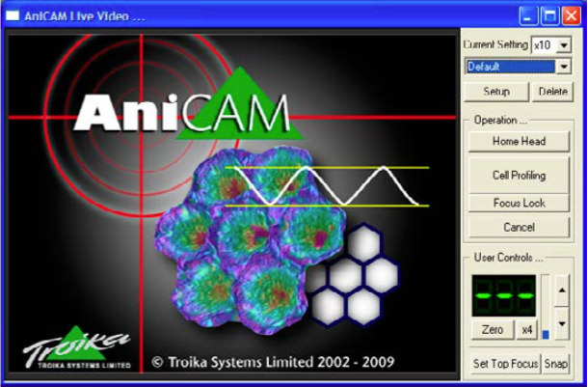This screenshot has height=387, width=588.
Task: Open the x10 magnification dropdown
Action: 563,45
